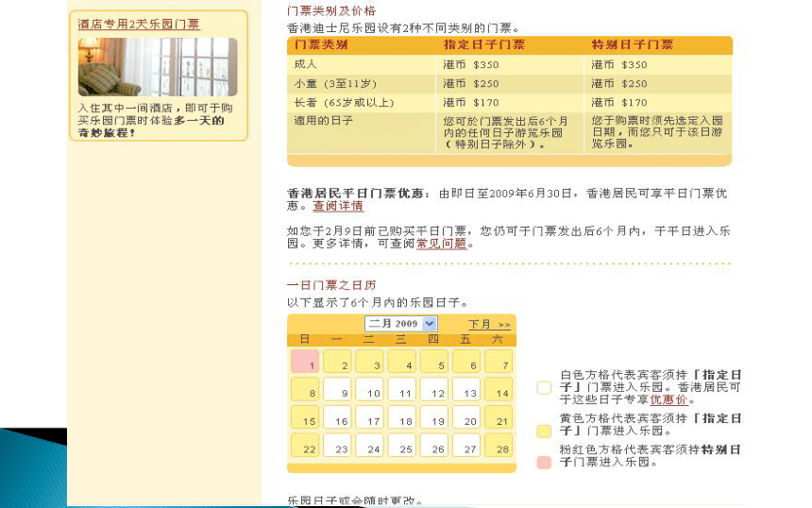The image size is (812, 508).
Task: Select calendar date 28
Action: pos(499,446)
